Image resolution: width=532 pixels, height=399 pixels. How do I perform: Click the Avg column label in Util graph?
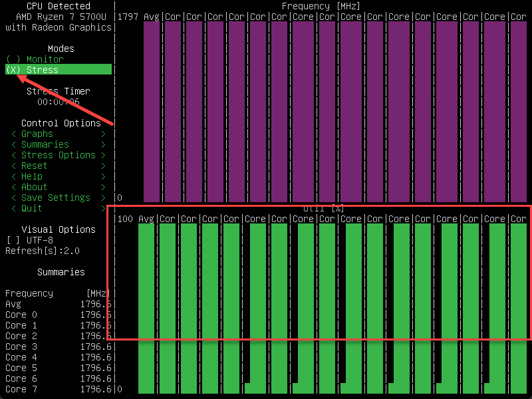[x=146, y=219]
